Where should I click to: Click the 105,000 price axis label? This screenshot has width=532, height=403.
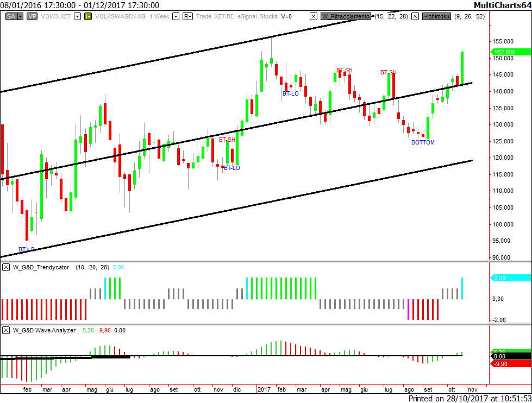pos(503,207)
